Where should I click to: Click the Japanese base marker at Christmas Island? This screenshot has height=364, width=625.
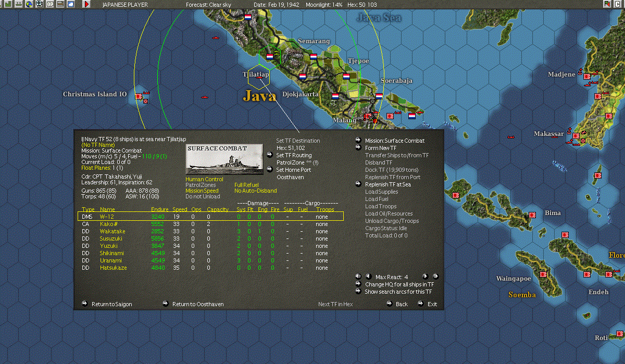(139, 96)
